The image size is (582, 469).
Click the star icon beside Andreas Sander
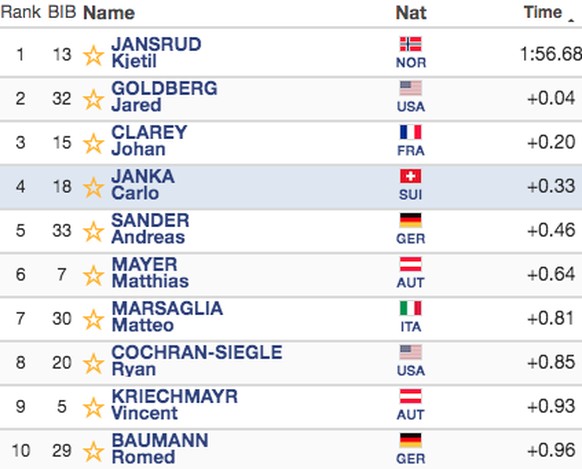click(93, 232)
